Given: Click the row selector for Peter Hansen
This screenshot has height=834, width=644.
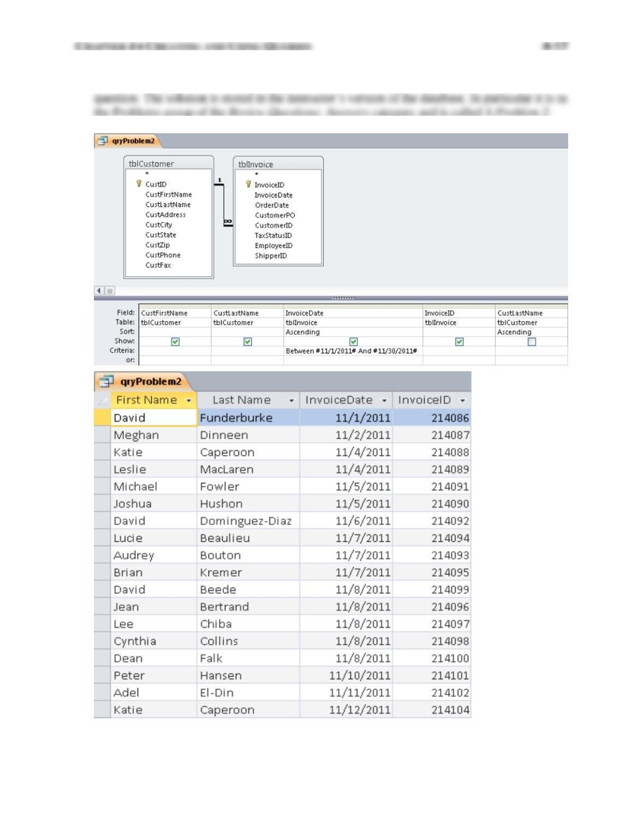Looking at the screenshot, I should click(102, 676).
